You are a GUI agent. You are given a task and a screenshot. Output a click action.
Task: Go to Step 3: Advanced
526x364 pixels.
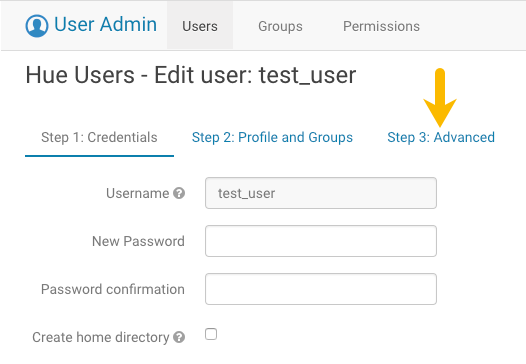click(441, 138)
